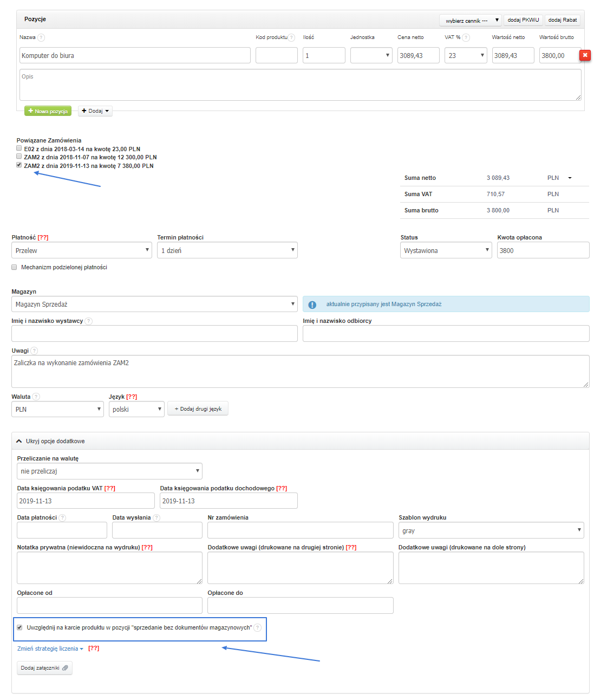Show help for Uwzględnij na karcie produktu
Image resolution: width=594 pixels, height=700 pixels.
click(258, 627)
